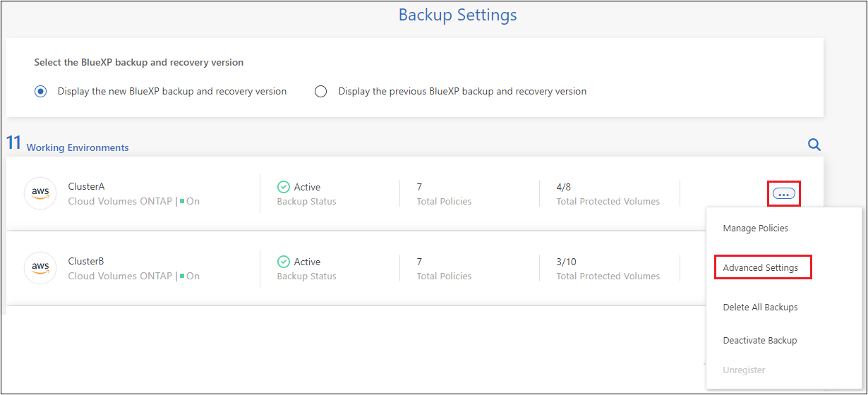Viewport: 868px width, 395px height.
Task: Click the ClusterB environment name
Action: pos(86,262)
